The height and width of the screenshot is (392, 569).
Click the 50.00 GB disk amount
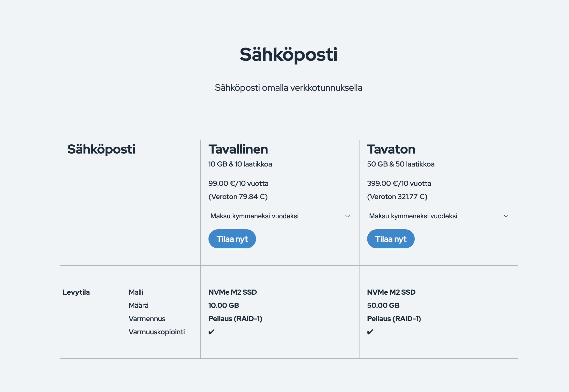[383, 306]
